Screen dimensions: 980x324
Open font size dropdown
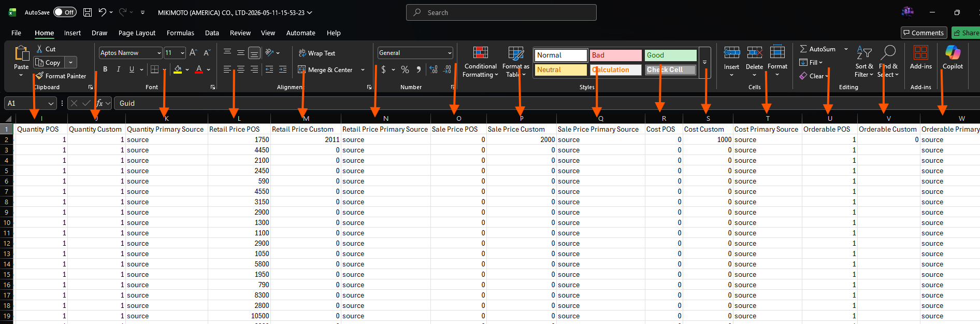click(x=182, y=53)
